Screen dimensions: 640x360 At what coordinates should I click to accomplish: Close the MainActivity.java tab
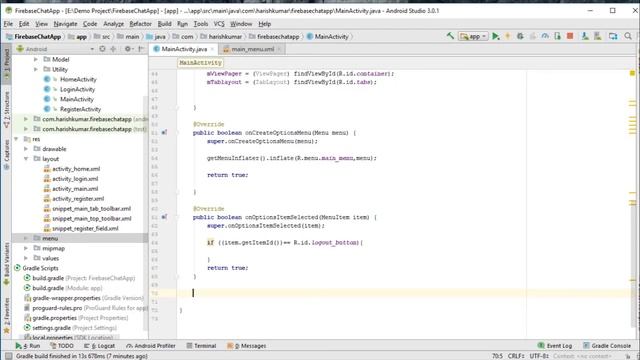point(212,49)
